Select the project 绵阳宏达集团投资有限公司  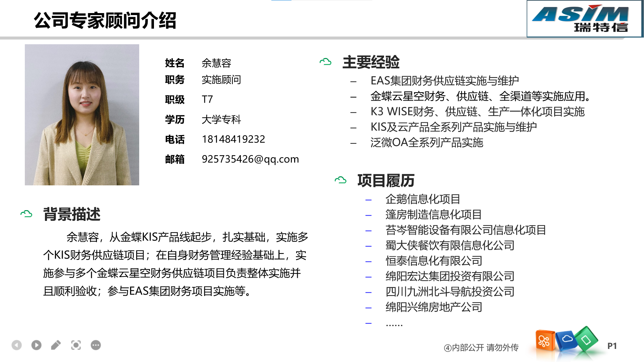450,276
